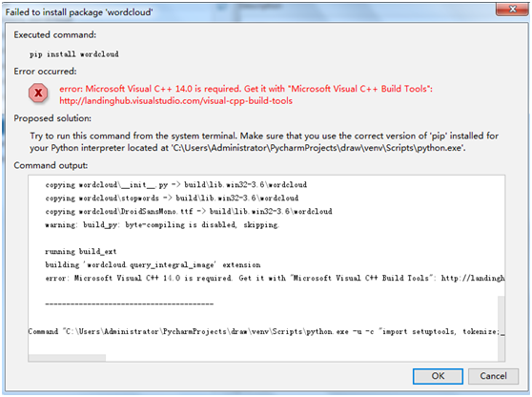Click the proposed solution paragraph text
This screenshot has height=397, width=532.
(264, 142)
